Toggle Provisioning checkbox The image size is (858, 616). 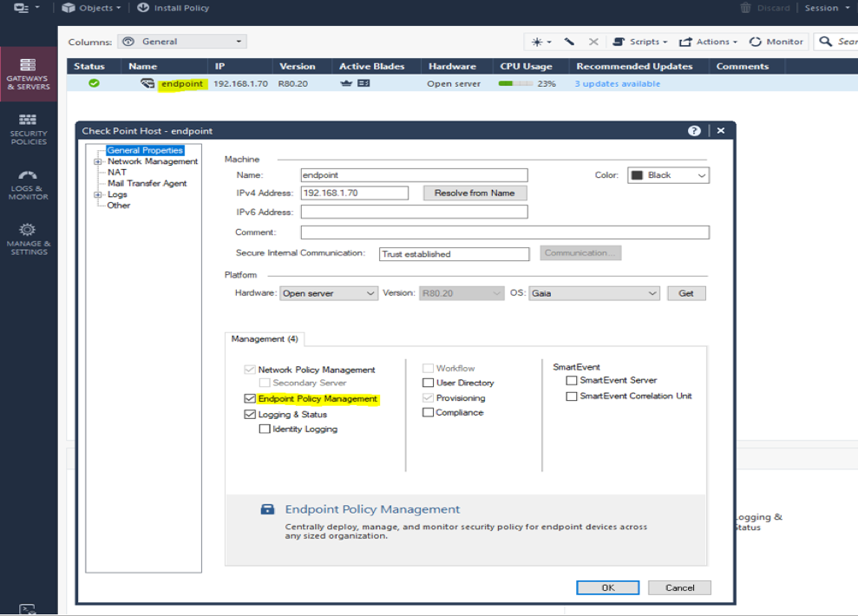click(428, 397)
